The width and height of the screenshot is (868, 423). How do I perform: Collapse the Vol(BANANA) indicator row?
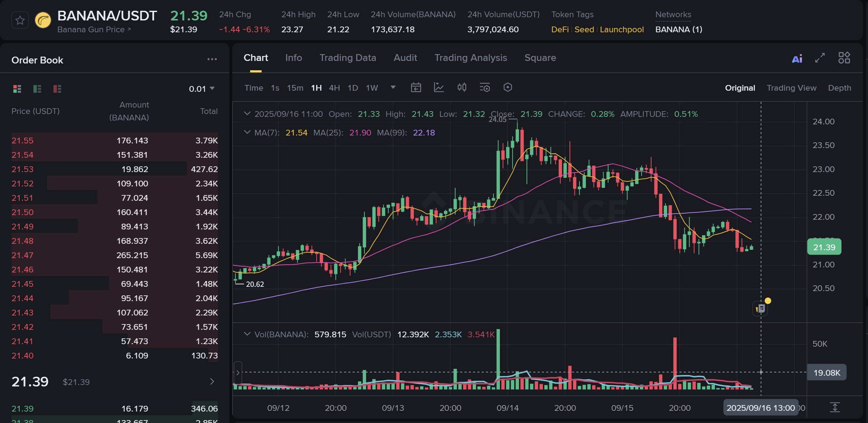247,334
